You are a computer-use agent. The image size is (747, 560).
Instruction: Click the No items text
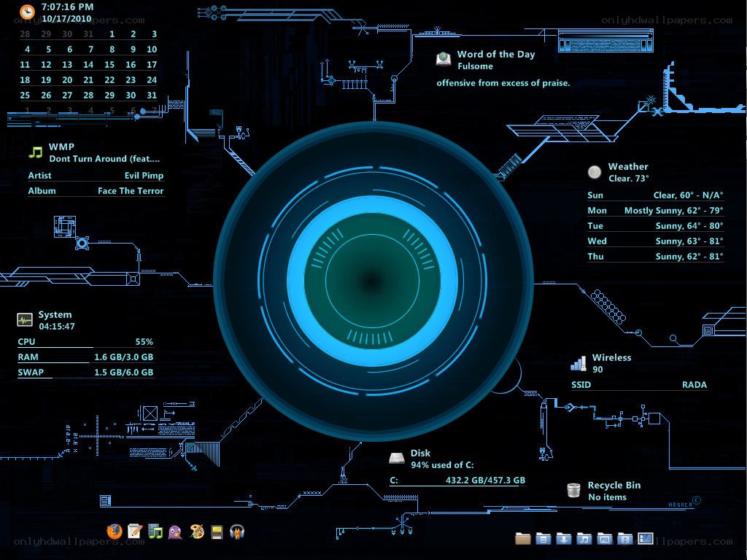pos(608,497)
